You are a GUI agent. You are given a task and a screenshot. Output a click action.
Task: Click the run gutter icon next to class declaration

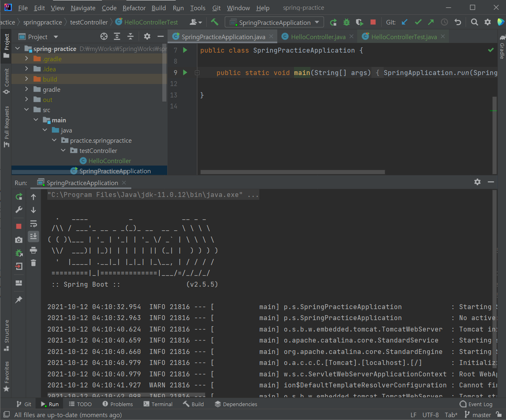click(x=185, y=50)
